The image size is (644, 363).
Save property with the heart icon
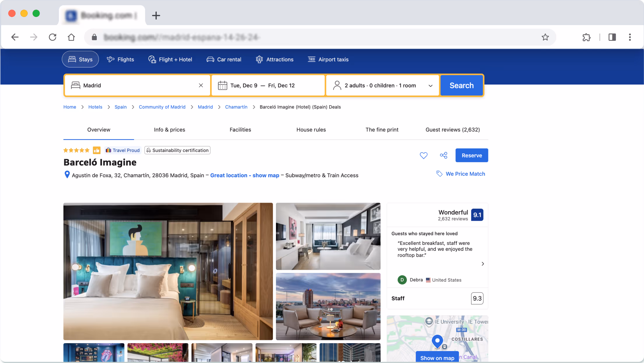pos(423,155)
